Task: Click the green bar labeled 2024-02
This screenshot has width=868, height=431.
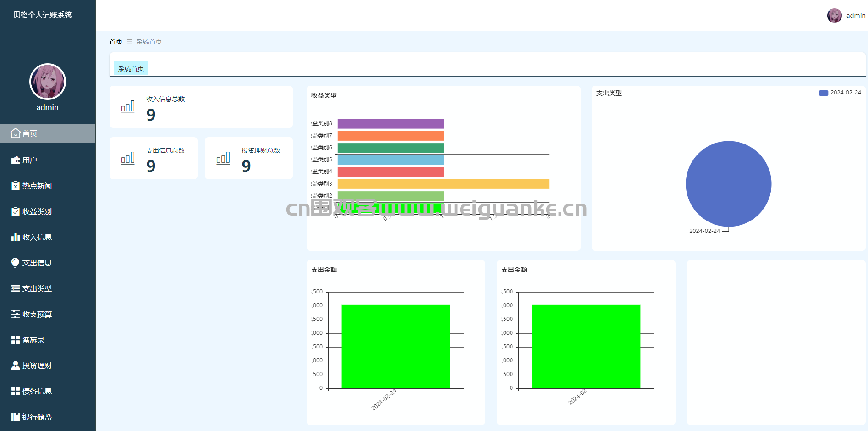Action: pos(586,347)
